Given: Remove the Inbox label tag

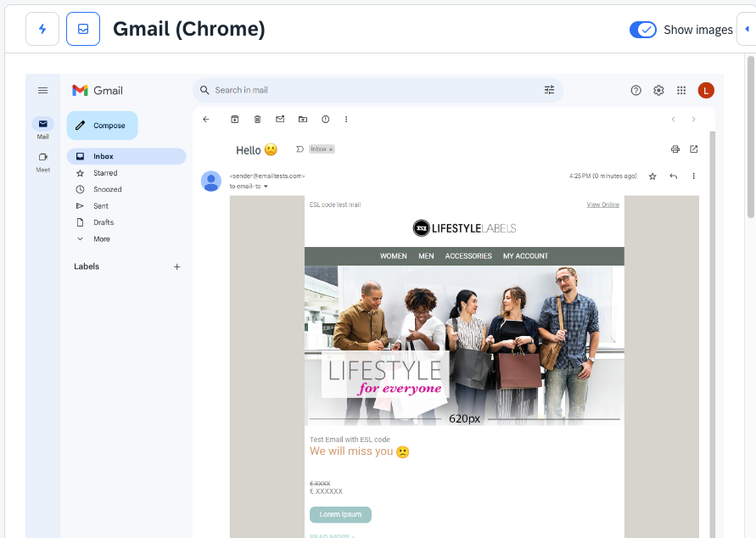Looking at the screenshot, I should tap(331, 149).
